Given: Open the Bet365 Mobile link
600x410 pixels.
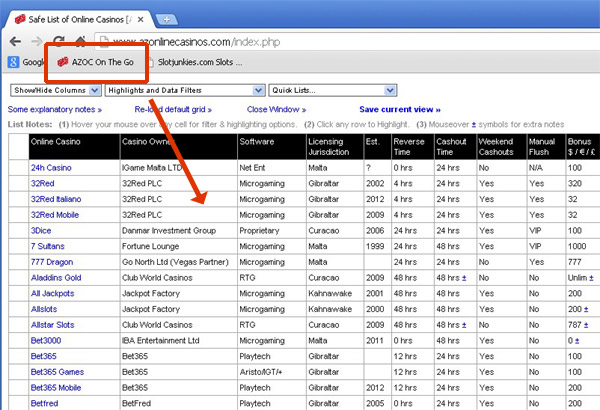Looking at the screenshot, I should [56, 387].
